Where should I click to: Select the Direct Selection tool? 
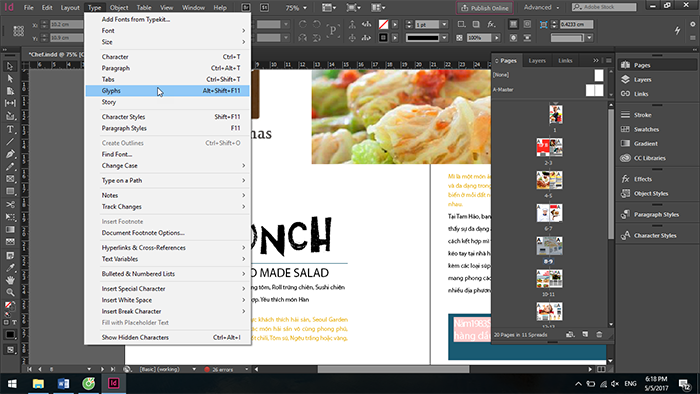click(10, 79)
